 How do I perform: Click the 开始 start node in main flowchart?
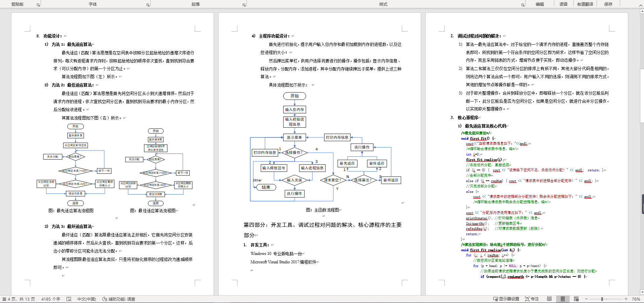[295, 96]
